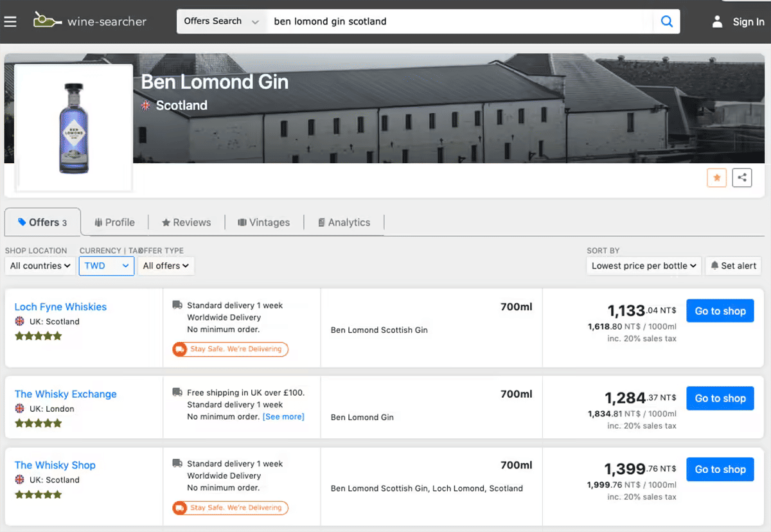Click the orange star favorite icon
This screenshot has height=532, width=771.
tap(716, 178)
